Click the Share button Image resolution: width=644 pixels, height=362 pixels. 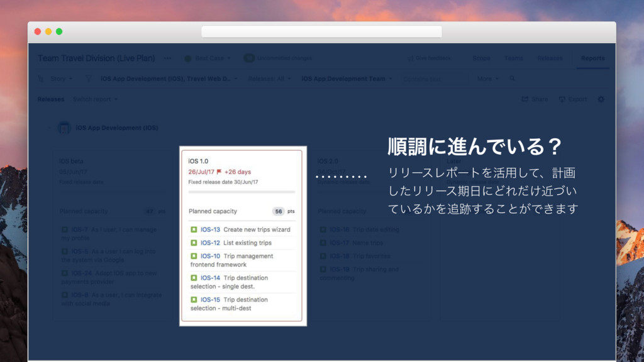(535, 99)
